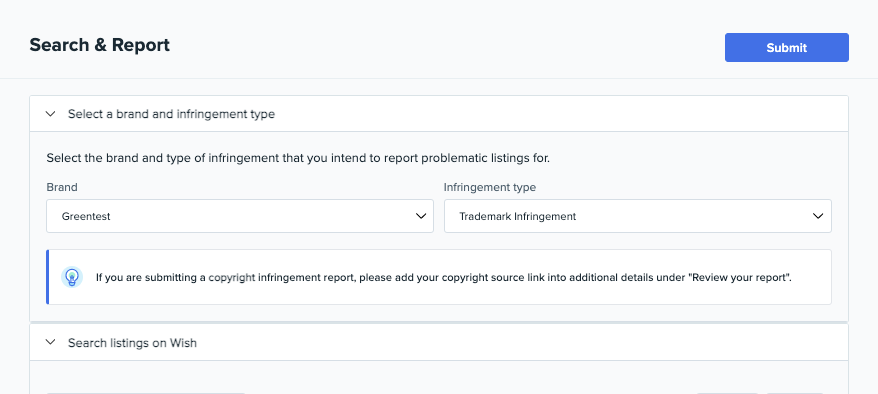The image size is (878, 394).
Task: Click empty header bar beside brand section title
Action: [x=560, y=114]
